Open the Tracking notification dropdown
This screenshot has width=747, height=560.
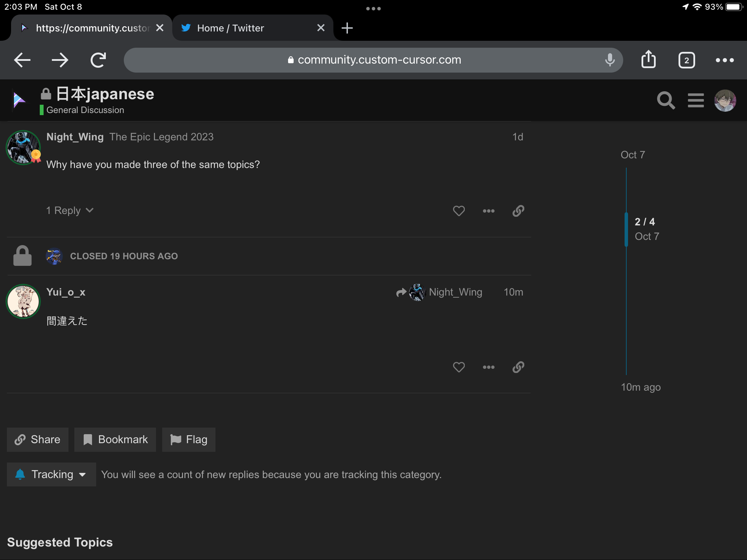pos(51,474)
